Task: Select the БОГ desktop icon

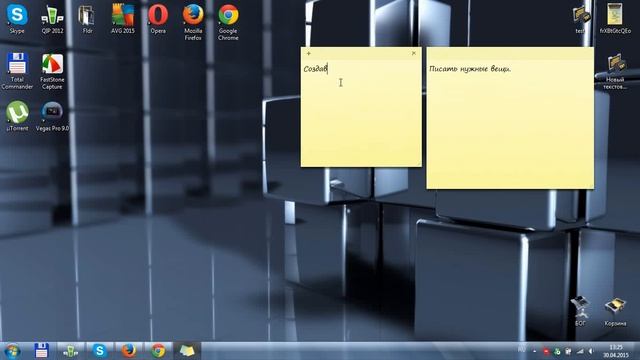Action: click(x=580, y=311)
